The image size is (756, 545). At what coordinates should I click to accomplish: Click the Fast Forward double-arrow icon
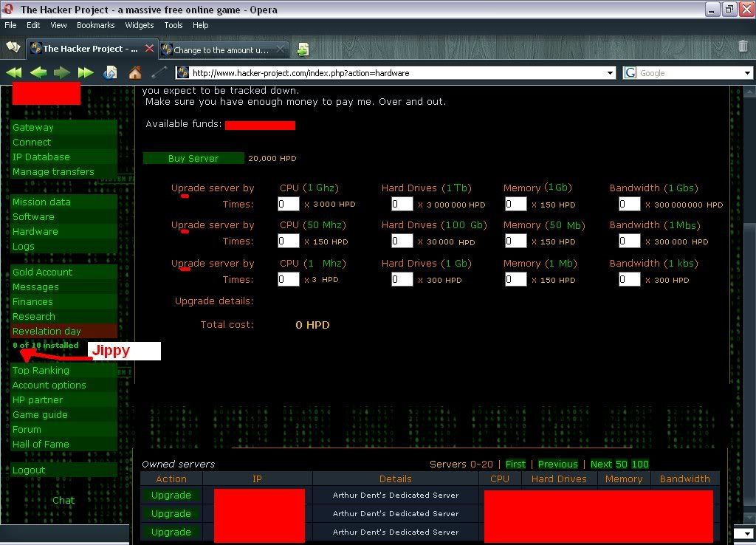86,72
